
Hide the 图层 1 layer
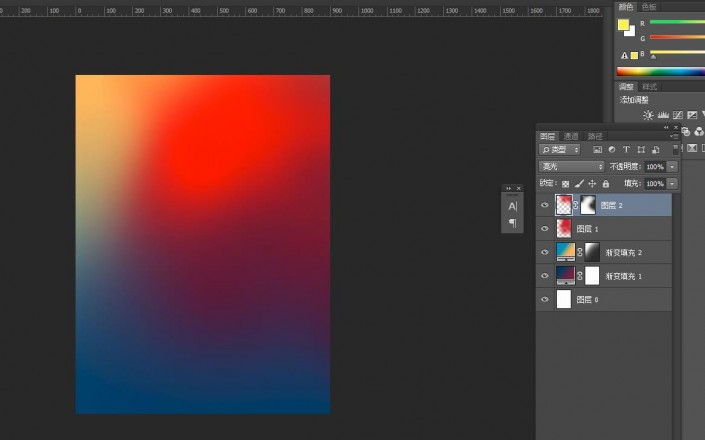point(545,228)
